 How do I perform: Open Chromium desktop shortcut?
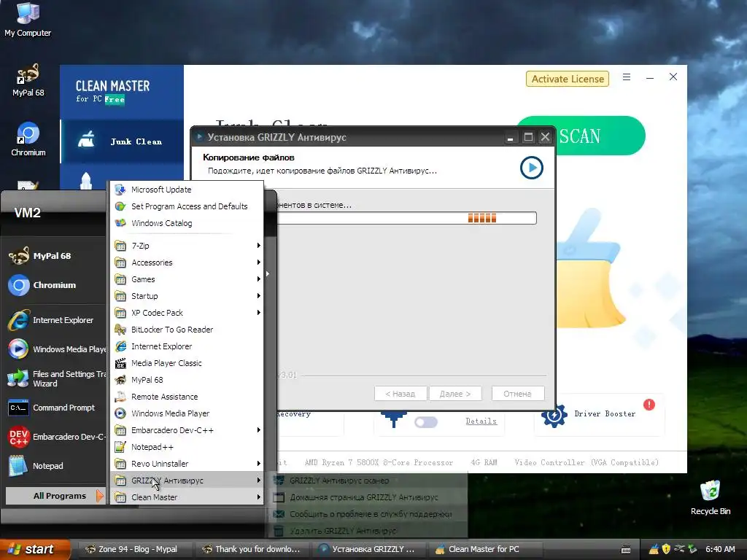coord(28,139)
